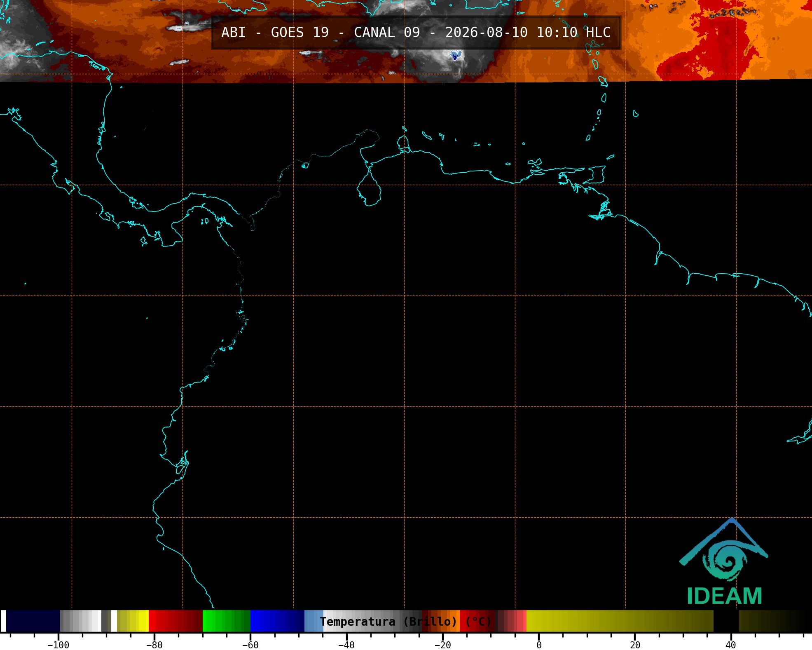Screen dimensions: 812x650
Task: Pick the dark navy segment of the colorbar
Action: coord(33,621)
